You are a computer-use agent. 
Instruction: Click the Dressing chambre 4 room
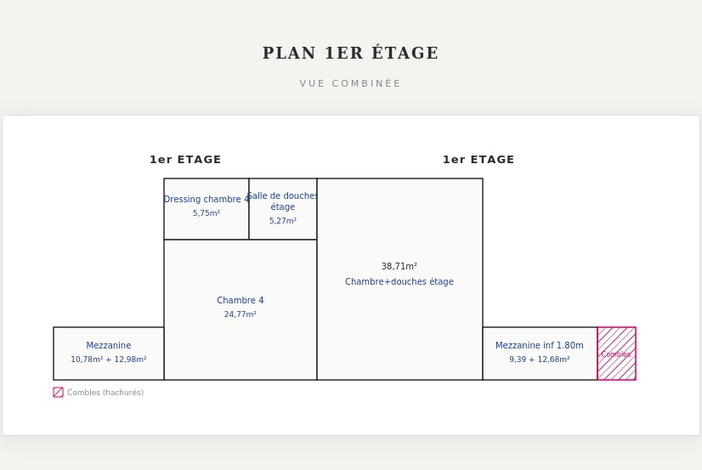click(206, 209)
